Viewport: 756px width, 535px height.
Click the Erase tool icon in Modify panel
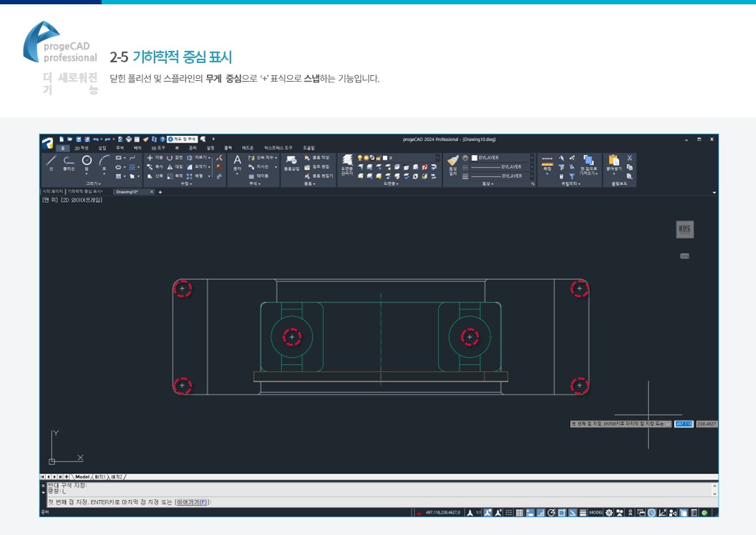pyautogui.click(x=219, y=158)
